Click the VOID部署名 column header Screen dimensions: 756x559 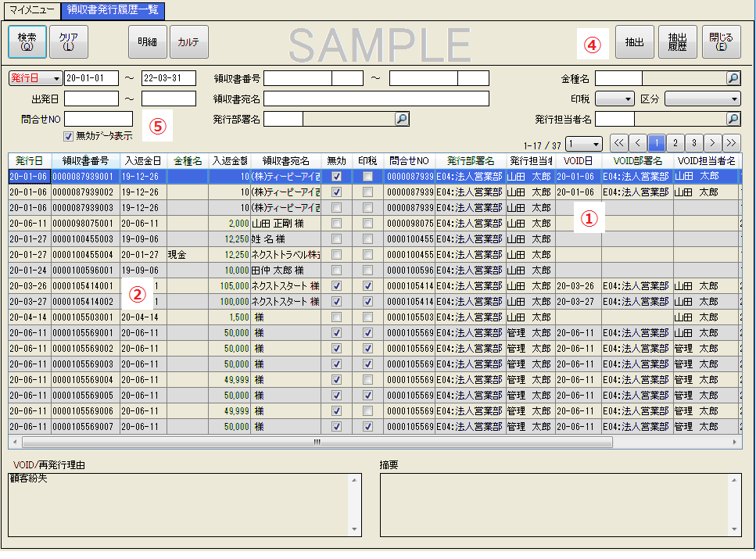tap(637, 161)
